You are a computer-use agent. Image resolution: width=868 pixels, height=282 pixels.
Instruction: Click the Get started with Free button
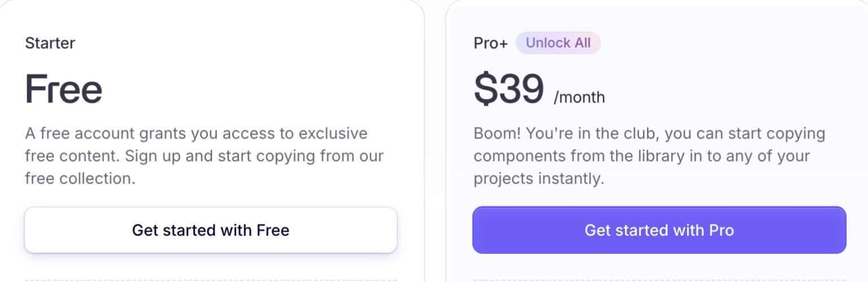click(210, 230)
